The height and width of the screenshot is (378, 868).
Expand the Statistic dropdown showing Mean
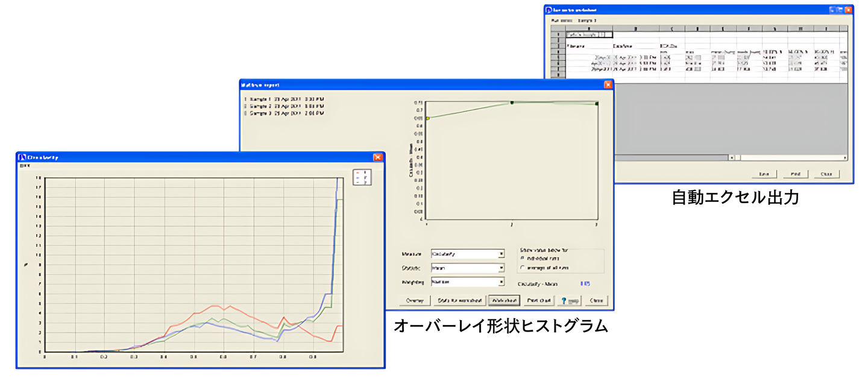point(501,268)
